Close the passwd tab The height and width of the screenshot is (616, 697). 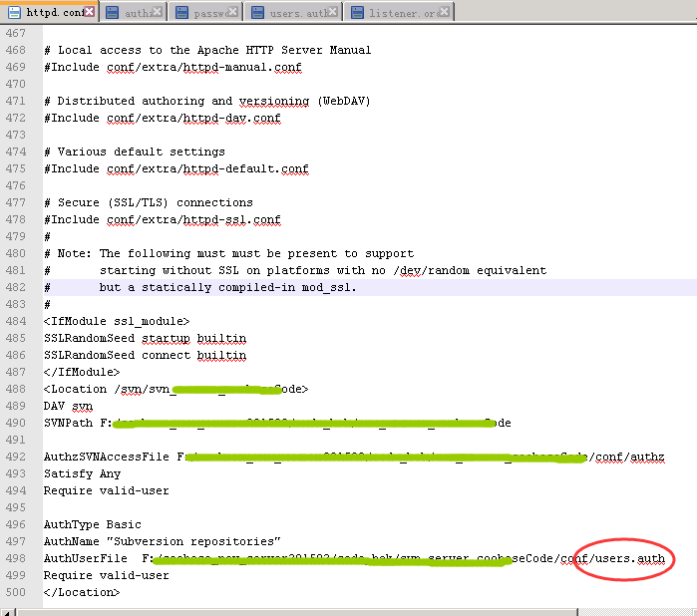tap(232, 12)
